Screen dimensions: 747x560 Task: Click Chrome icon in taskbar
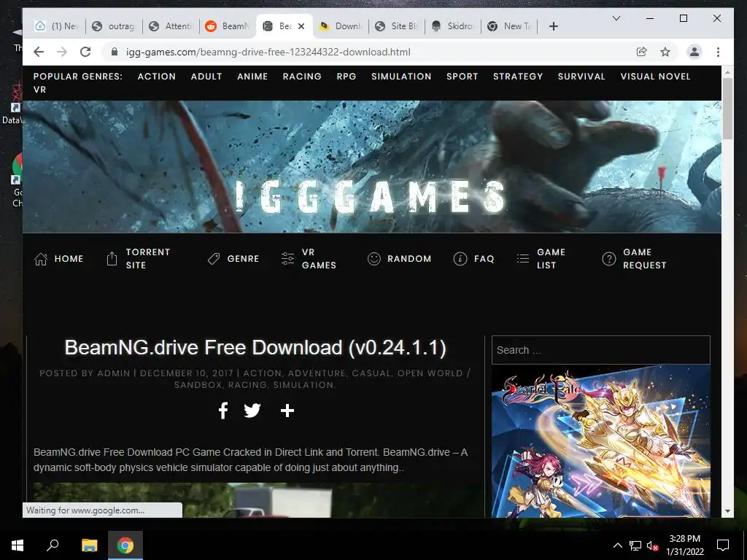[125, 545]
